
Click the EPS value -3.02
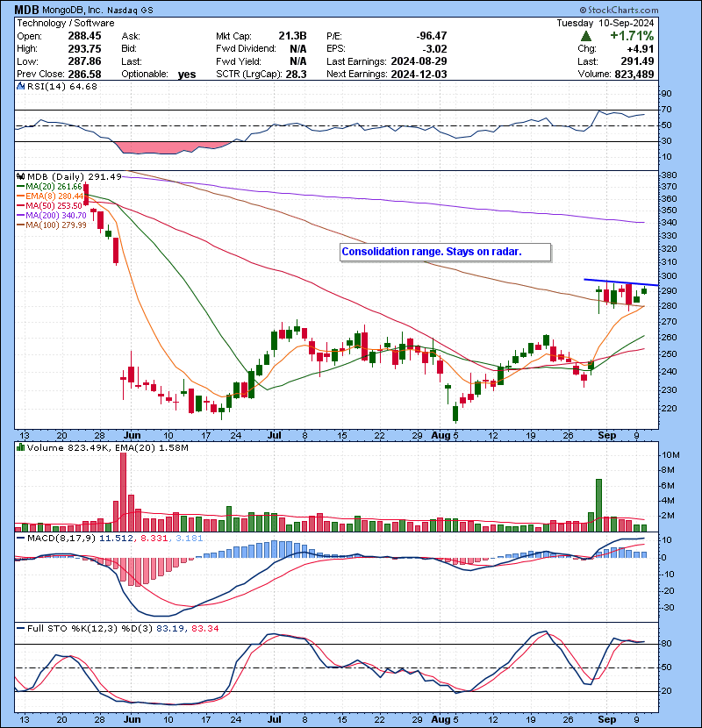click(x=434, y=49)
